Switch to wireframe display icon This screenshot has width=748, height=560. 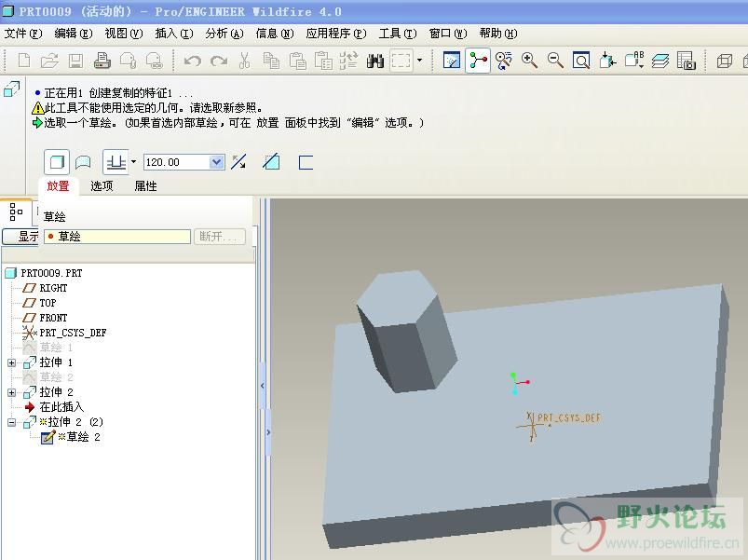(x=724, y=61)
